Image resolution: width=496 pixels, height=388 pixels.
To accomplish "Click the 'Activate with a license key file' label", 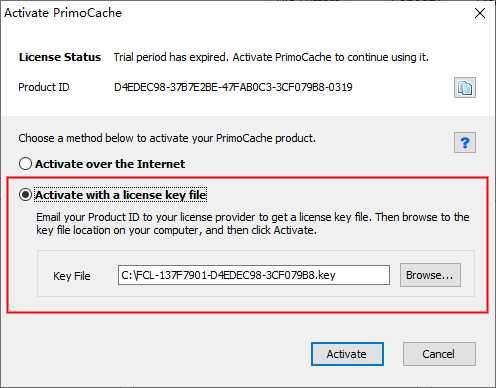I will click(x=121, y=195).
